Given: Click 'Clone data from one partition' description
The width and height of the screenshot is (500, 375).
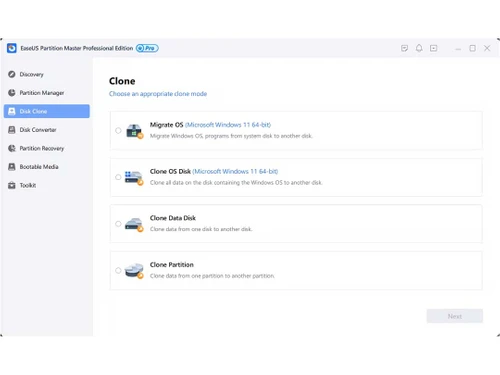Looking at the screenshot, I should point(212,276).
